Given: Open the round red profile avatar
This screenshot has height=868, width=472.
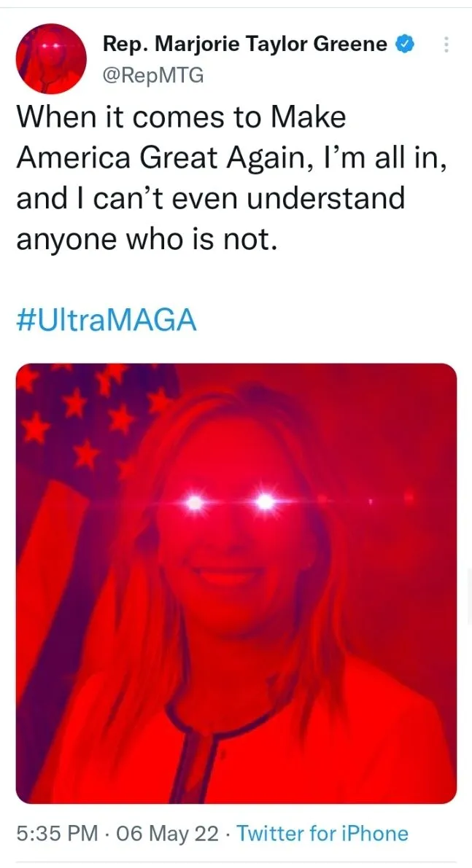Looking at the screenshot, I should click(51, 59).
